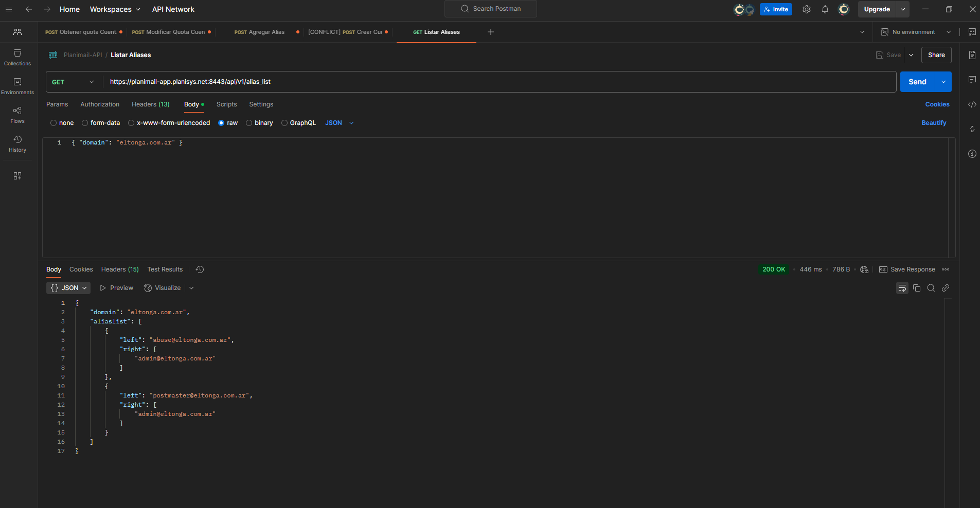Open the documentation icon in right sidebar
Viewport: 980px width, 508px height.
[x=972, y=55]
